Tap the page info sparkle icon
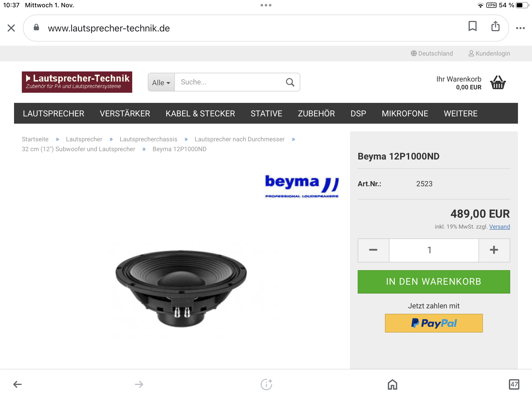Screen dimensions: 532x399 click(266, 384)
